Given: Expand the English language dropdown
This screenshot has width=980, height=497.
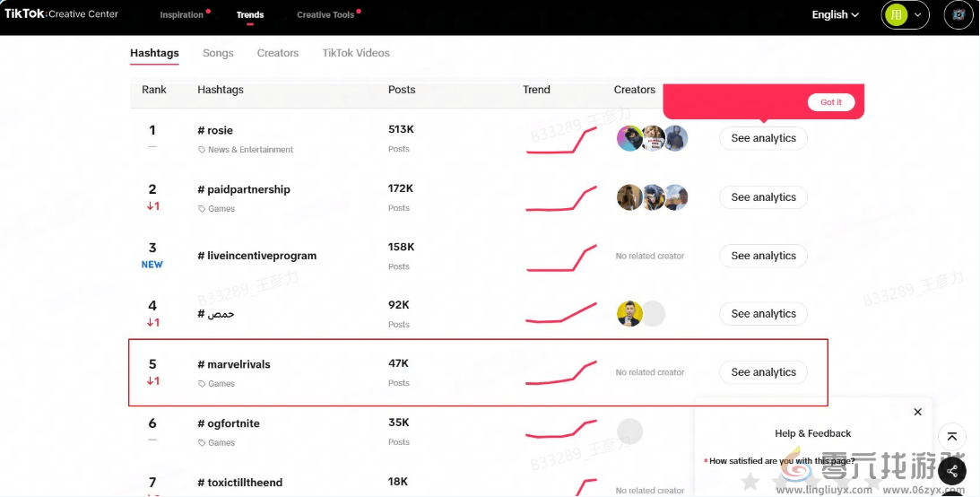Looking at the screenshot, I should [835, 15].
